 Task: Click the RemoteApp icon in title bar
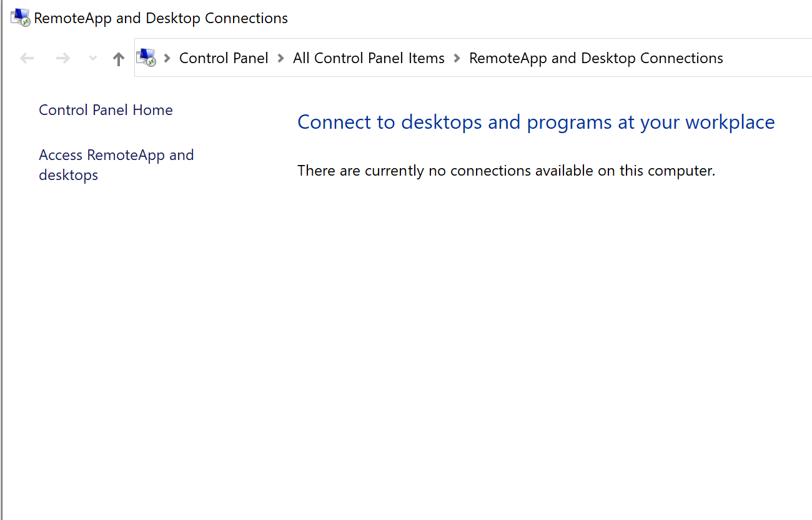tap(20, 17)
